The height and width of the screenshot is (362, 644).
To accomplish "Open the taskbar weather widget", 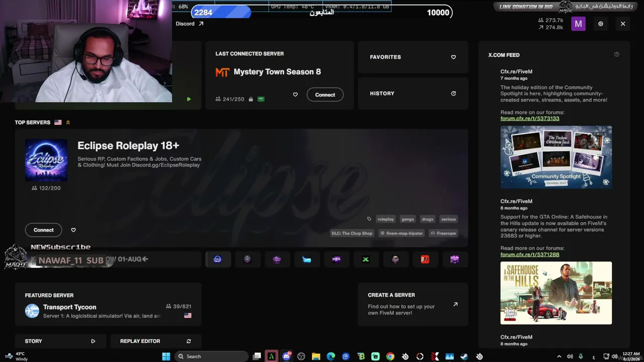I will click(16, 356).
